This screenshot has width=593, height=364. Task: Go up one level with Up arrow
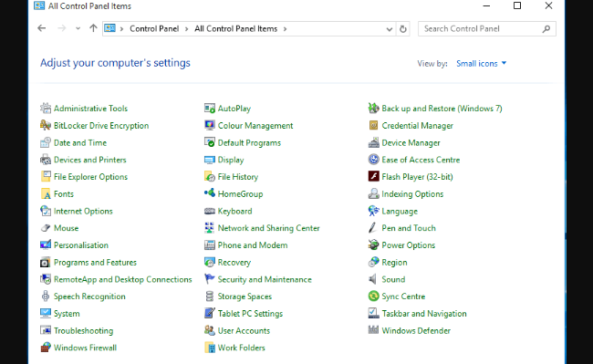click(93, 28)
